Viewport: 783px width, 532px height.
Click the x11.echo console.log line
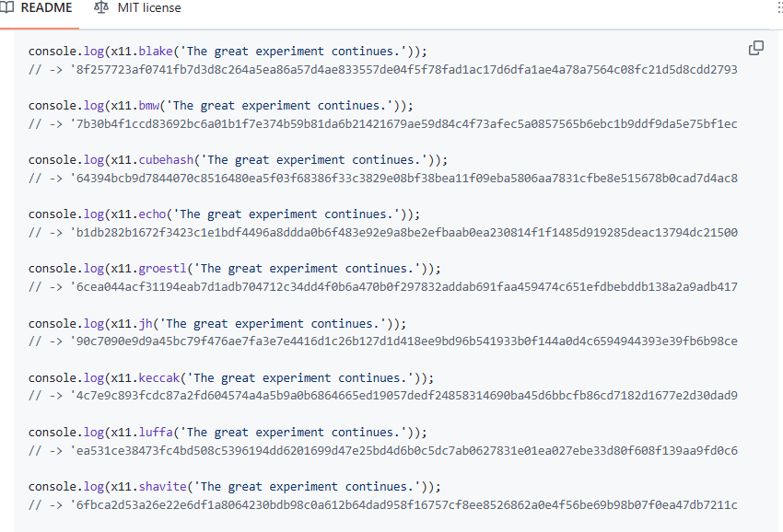tap(224, 214)
